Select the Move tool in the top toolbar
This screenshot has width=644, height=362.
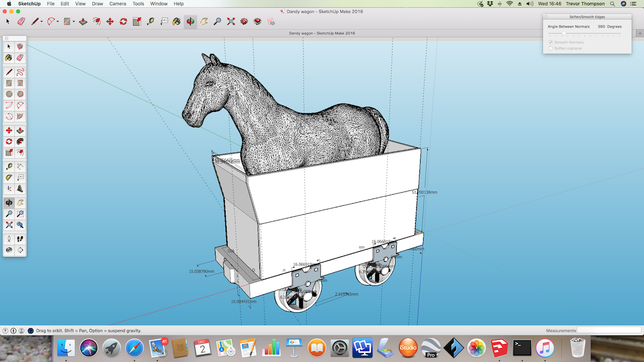tap(110, 22)
